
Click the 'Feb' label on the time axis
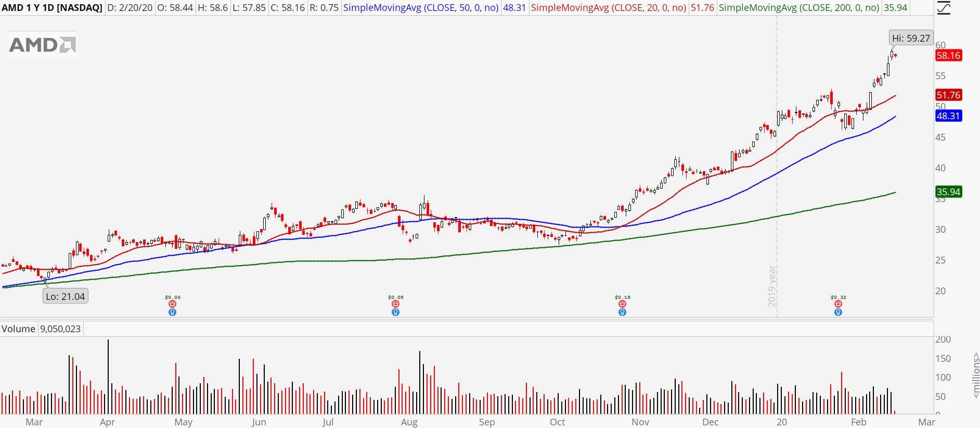859,422
